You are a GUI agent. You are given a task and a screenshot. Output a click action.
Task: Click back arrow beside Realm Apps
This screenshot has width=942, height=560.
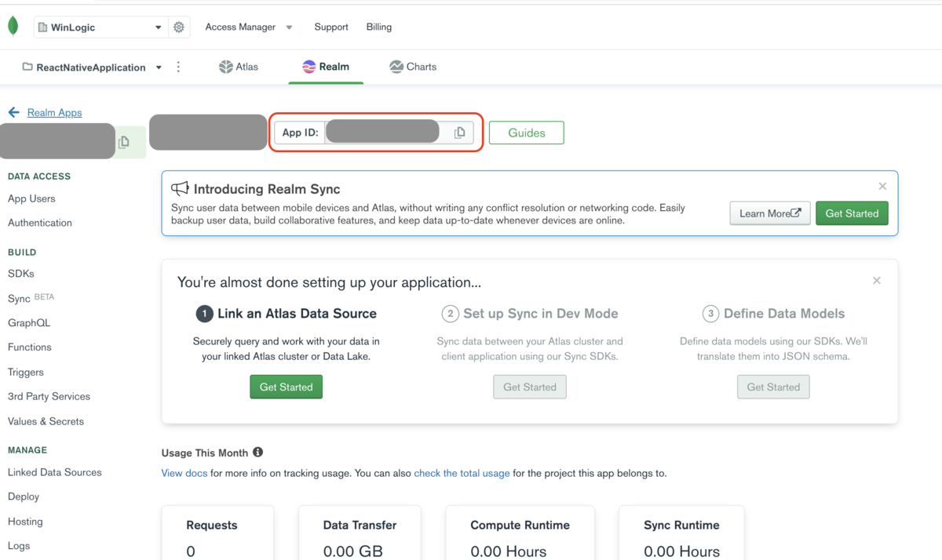coord(13,112)
